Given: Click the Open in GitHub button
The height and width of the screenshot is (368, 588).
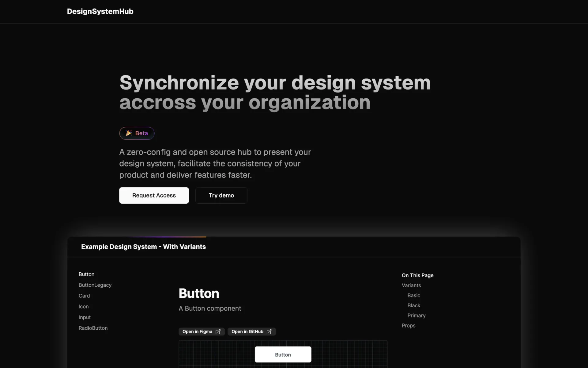Looking at the screenshot, I should 252,332.
